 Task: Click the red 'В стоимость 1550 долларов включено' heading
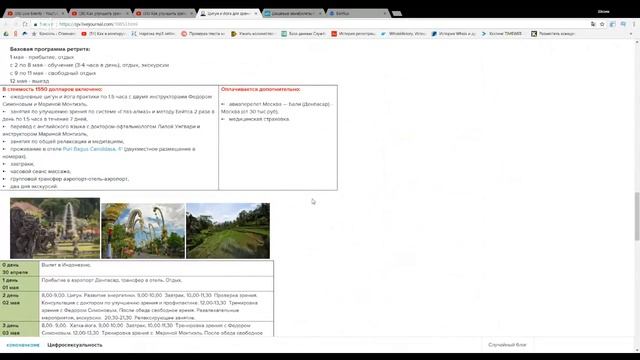(x=52, y=89)
